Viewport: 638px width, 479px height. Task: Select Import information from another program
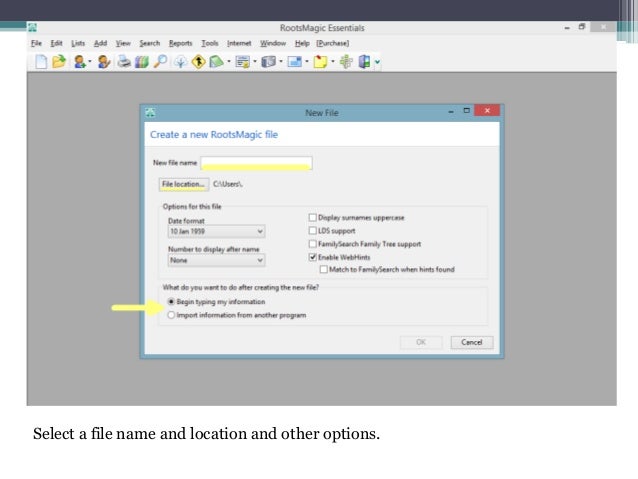coord(171,315)
